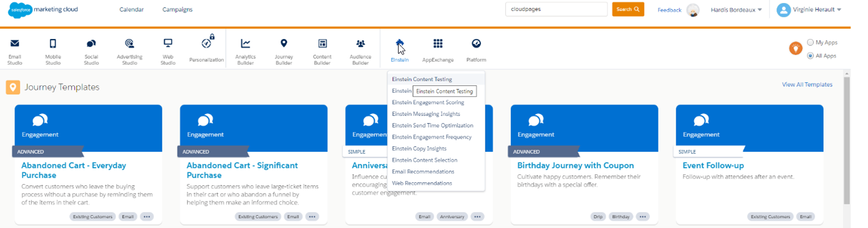The height and width of the screenshot is (228, 868).
Task: Click the Feedback link
Action: [x=669, y=10]
